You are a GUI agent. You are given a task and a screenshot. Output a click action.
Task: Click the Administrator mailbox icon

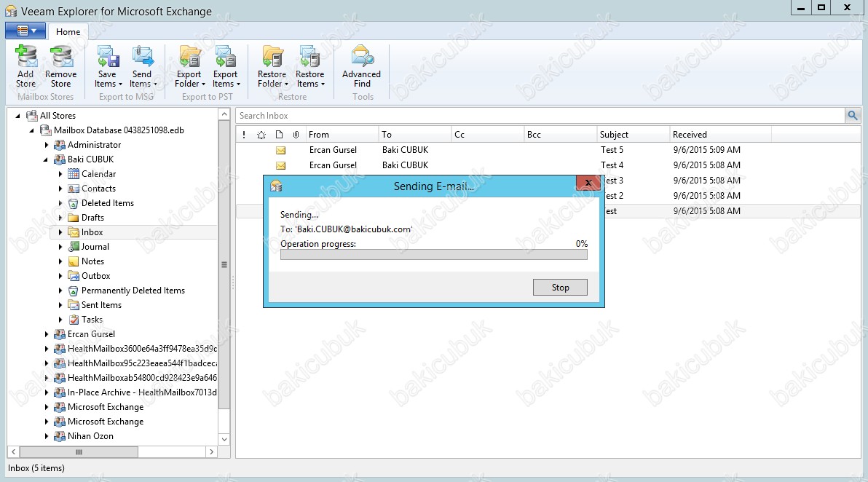coord(59,145)
